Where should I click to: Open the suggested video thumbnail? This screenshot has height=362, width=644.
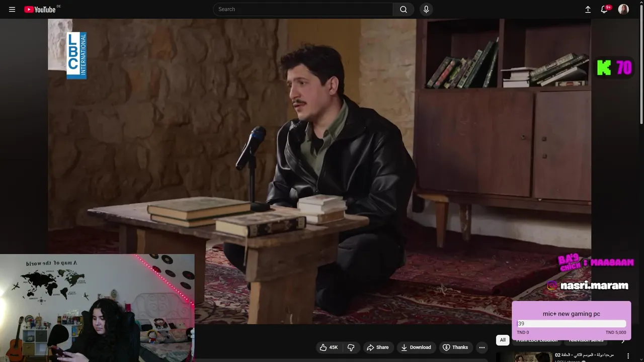[524, 357]
